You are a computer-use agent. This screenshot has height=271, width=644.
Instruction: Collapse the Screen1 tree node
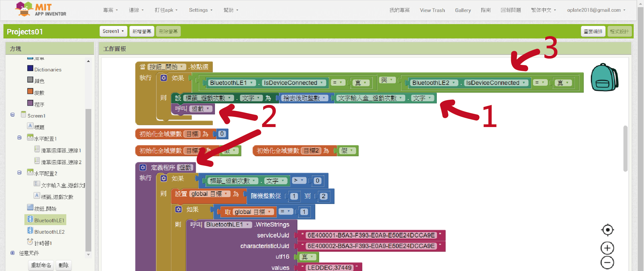[x=13, y=115]
